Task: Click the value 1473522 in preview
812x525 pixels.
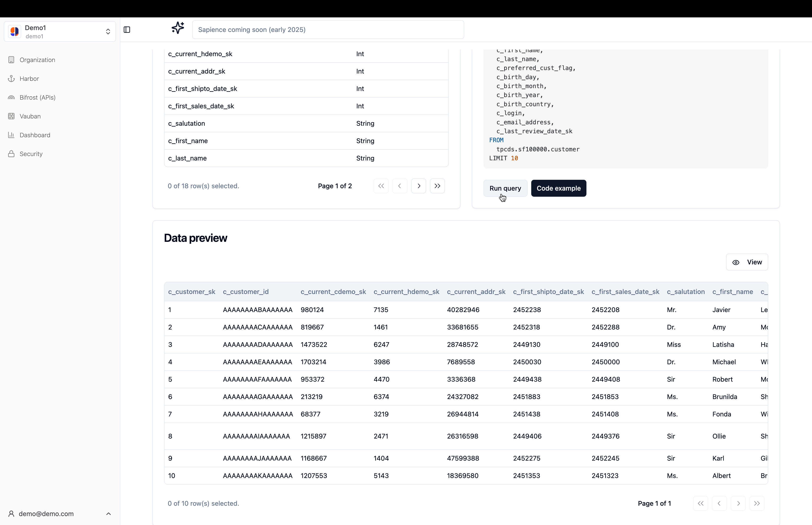Action: (313, 344)
